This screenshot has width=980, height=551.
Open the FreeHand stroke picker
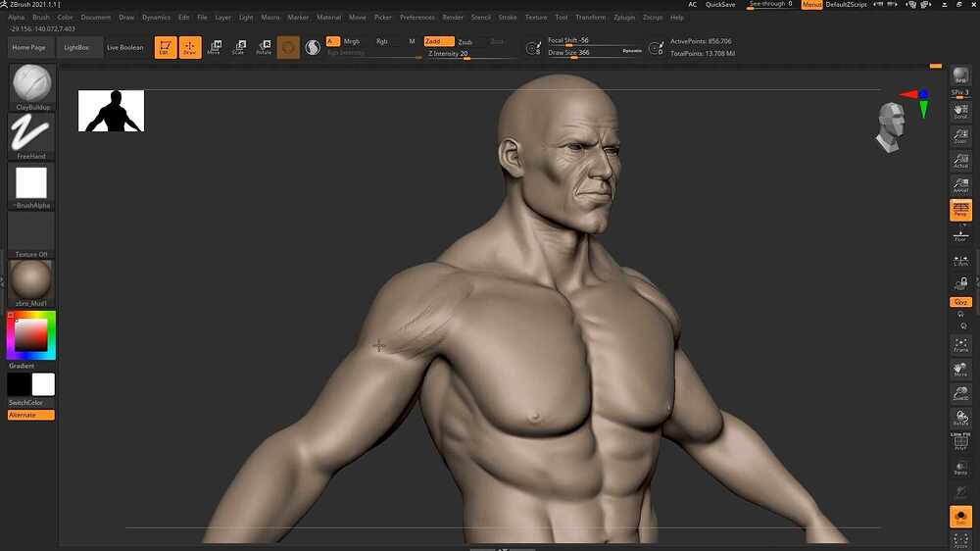point(31,133)
